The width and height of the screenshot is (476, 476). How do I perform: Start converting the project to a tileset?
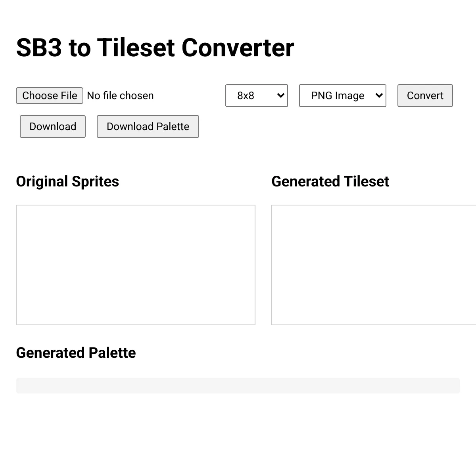click(425, 96)
